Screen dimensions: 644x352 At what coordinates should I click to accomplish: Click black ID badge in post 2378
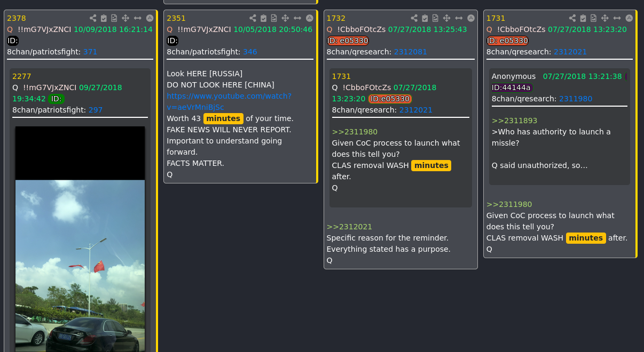click(13, 41)
